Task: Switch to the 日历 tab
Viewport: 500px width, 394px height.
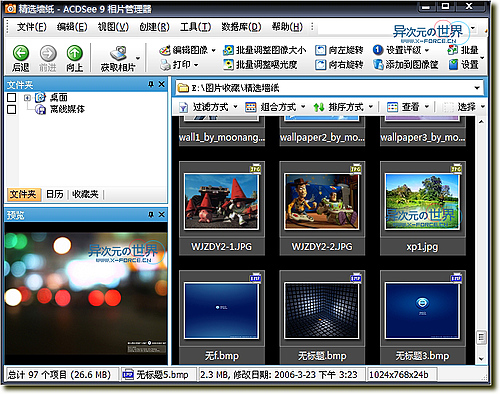Action: [x=55, y=194]
